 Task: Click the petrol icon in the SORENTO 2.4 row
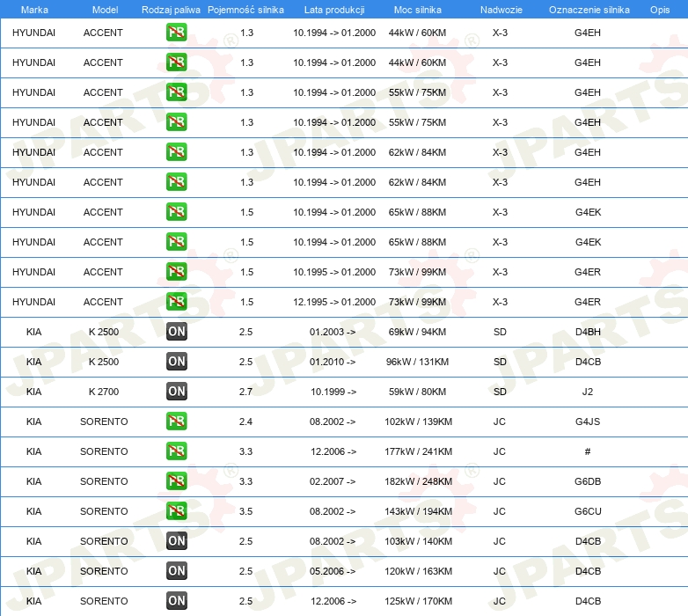click(x=176, y=422)
